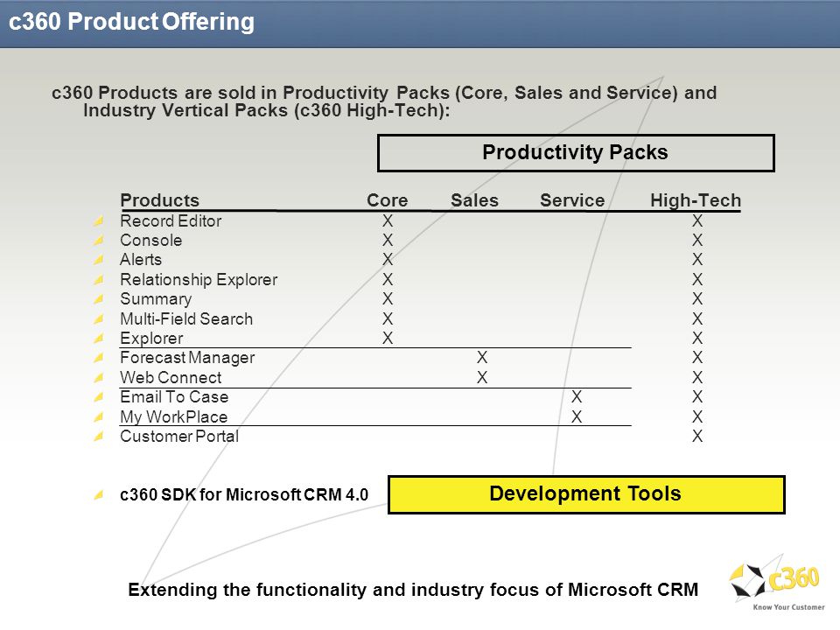Click the c360 logo
840x630 pixels.
775,583
